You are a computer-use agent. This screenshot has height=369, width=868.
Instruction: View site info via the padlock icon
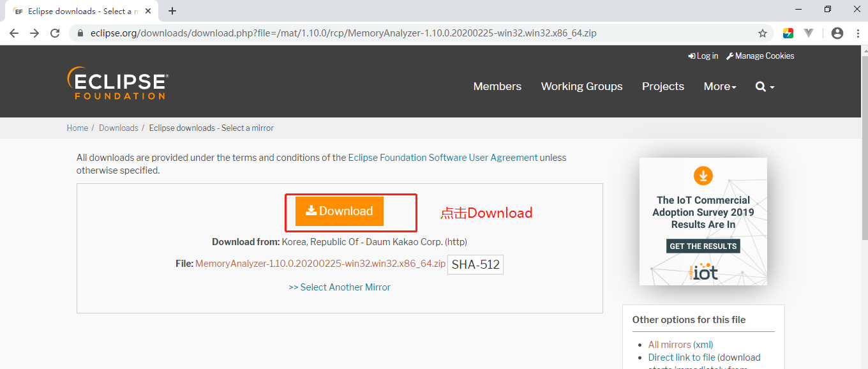point(80,33)
